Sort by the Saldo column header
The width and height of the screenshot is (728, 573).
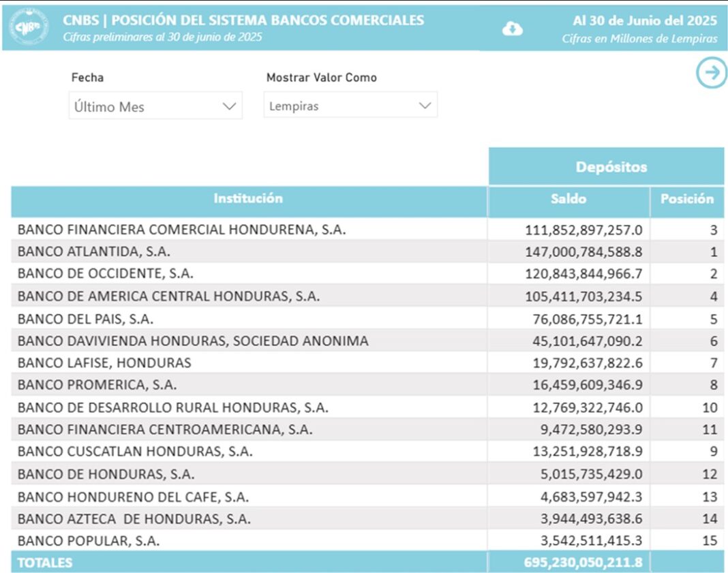click(568, 200)
